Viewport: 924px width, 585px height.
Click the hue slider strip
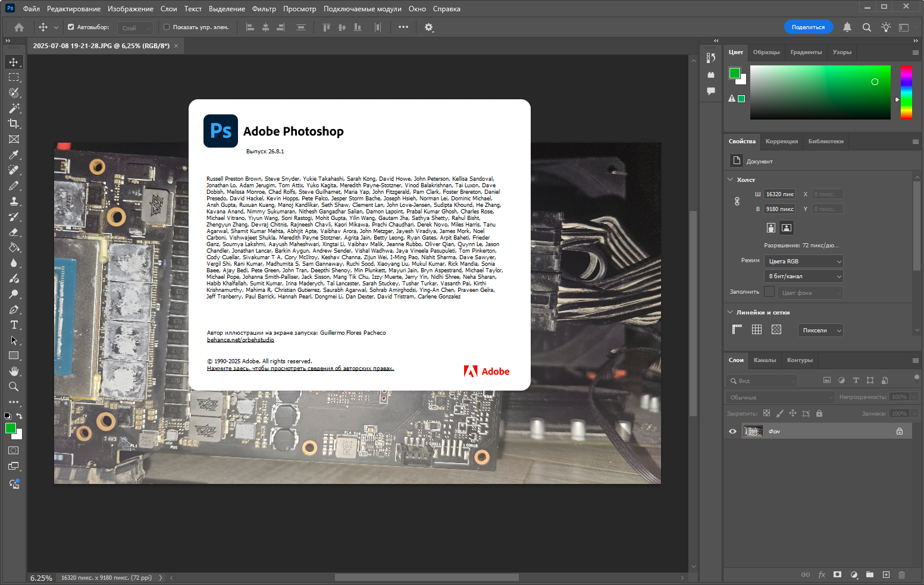coord(906,92)
